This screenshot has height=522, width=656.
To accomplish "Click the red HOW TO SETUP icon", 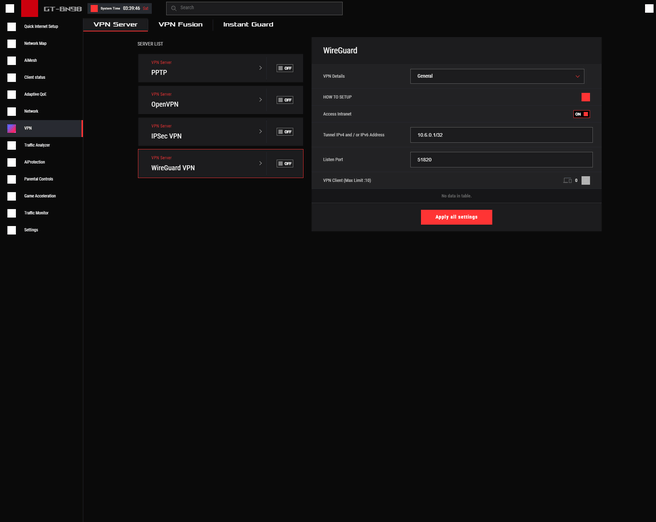I will click(585, 97).
